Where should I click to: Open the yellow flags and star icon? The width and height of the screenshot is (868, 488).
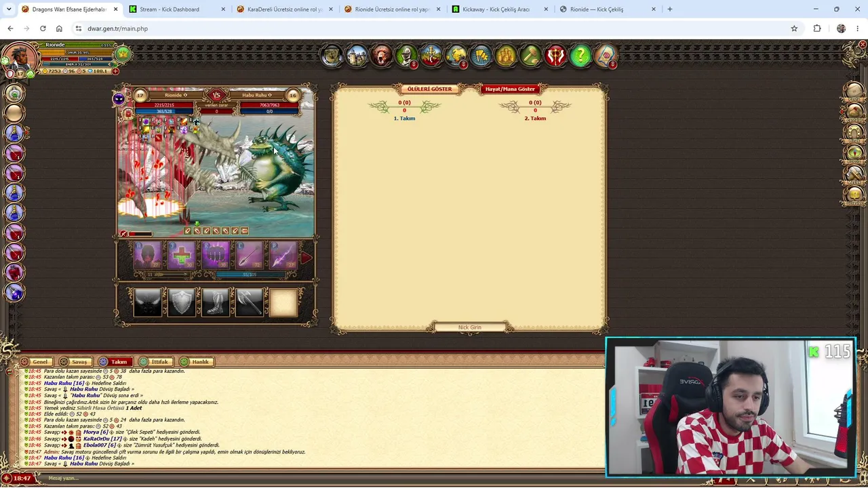pyautogui.click(x=481, y=56)
